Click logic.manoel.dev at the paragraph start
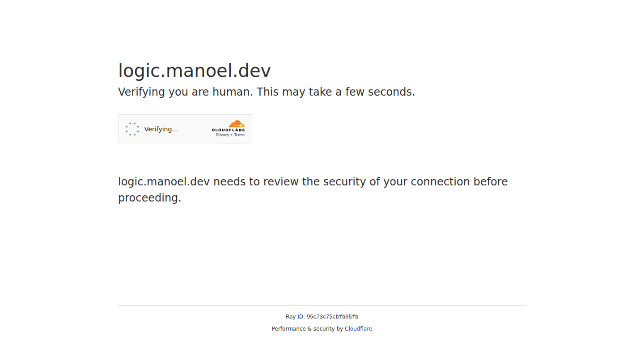The image size is (644, 340). [164, 182]
